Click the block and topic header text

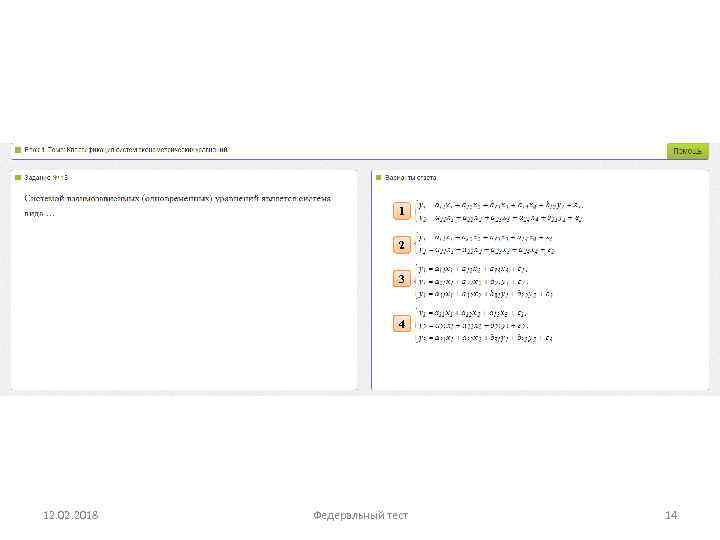(126, 150)
